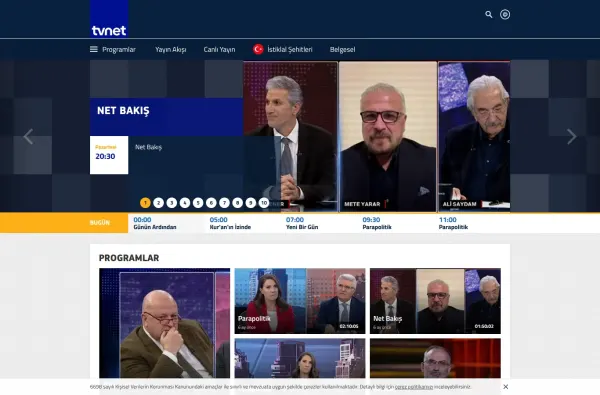Click the Turkish flag icon

coord(258,49)
